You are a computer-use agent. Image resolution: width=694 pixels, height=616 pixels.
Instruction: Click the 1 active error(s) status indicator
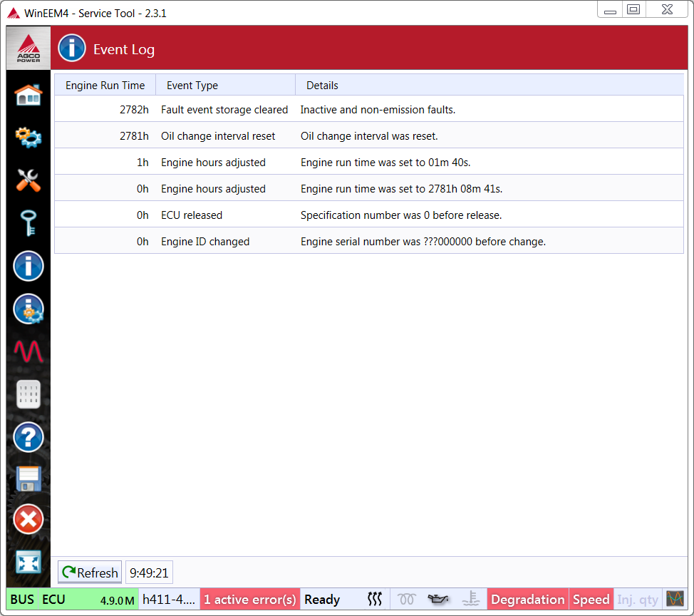tap(249, 600)
